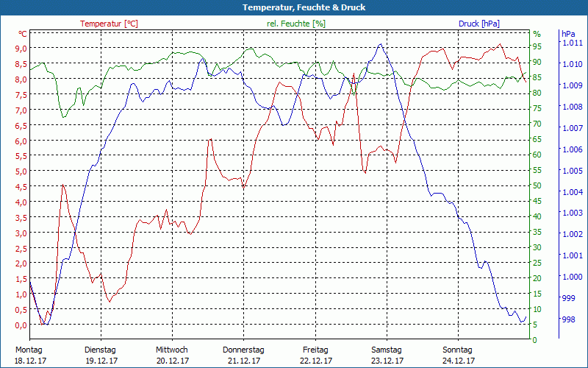Image resolution: width=588 pixels, height=368 pixels.
Task: Select the red "Temperatur [°C]" legend label
Action: [109, 24]
